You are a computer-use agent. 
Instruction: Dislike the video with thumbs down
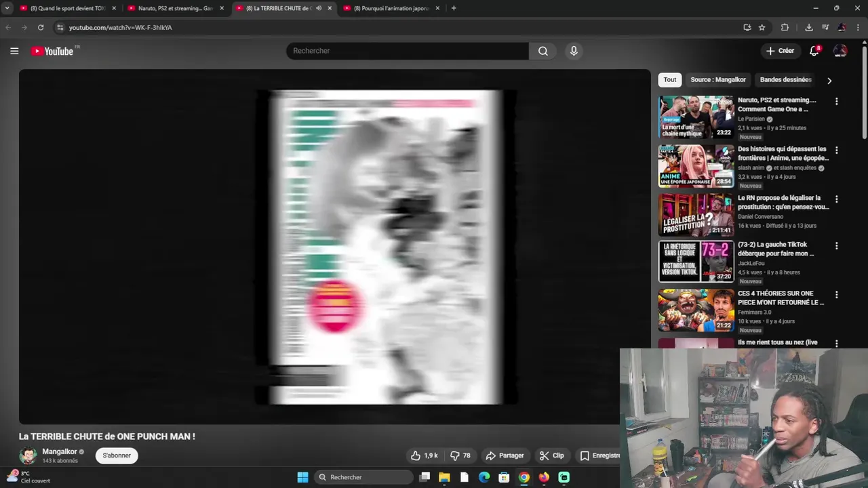(x=461, y=455)
